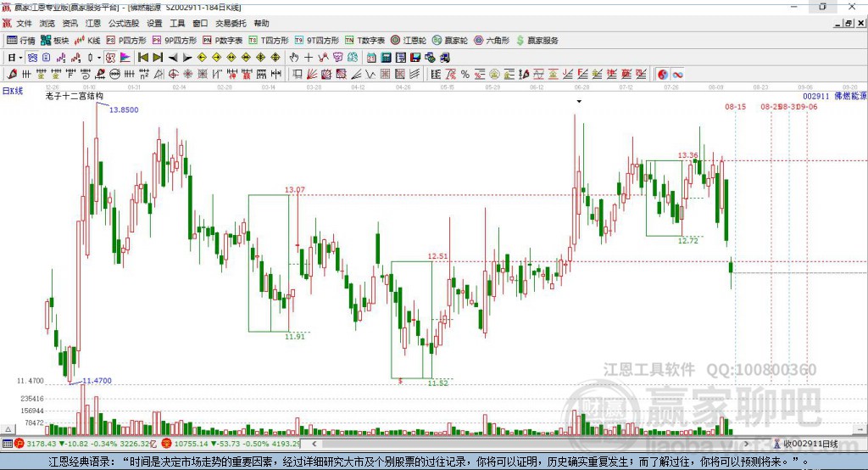Click the red infinity symbol icon
The width and height of the screenshot is (868, 470).
click(677, 75)
